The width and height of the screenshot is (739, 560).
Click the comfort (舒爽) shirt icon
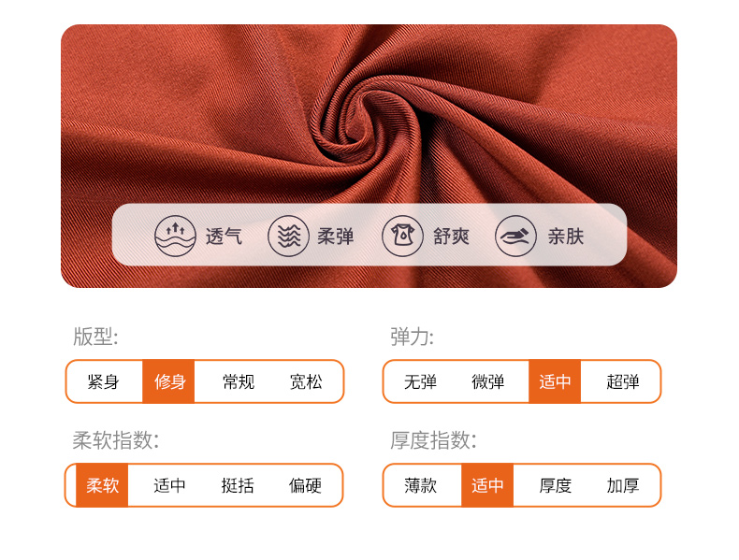point(402,236)
